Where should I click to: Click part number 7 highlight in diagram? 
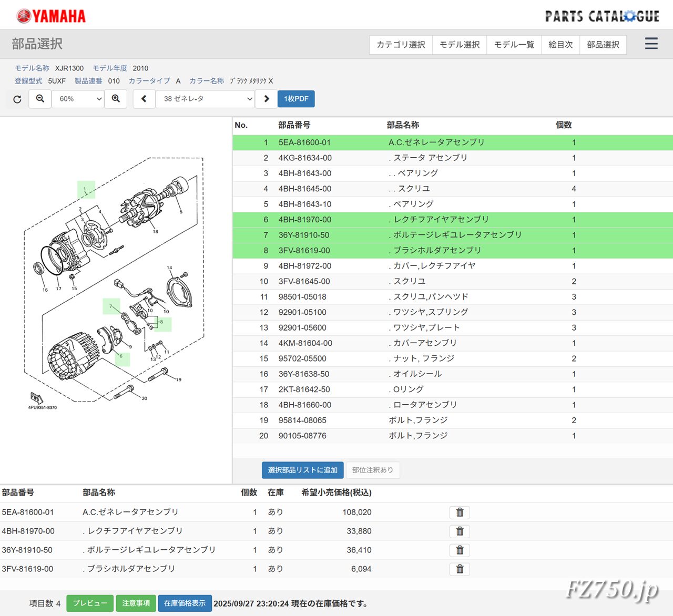(111, 306)
